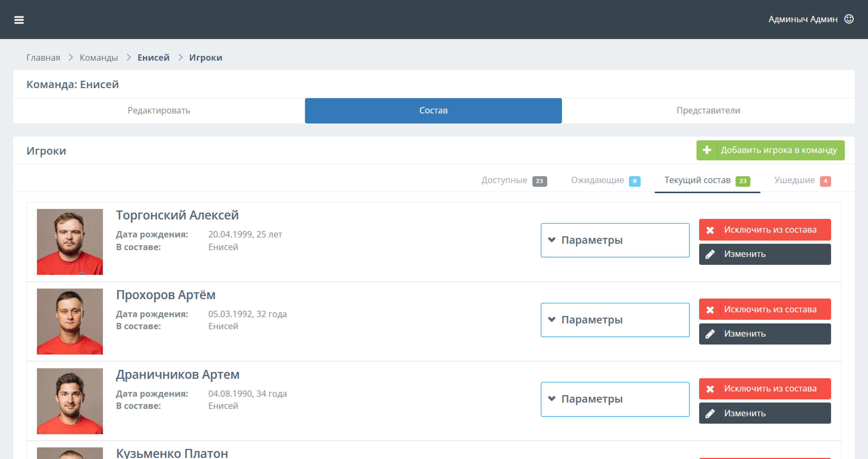Go to Команды breadcrumb link
868x459 pixels.
(99, 58)
